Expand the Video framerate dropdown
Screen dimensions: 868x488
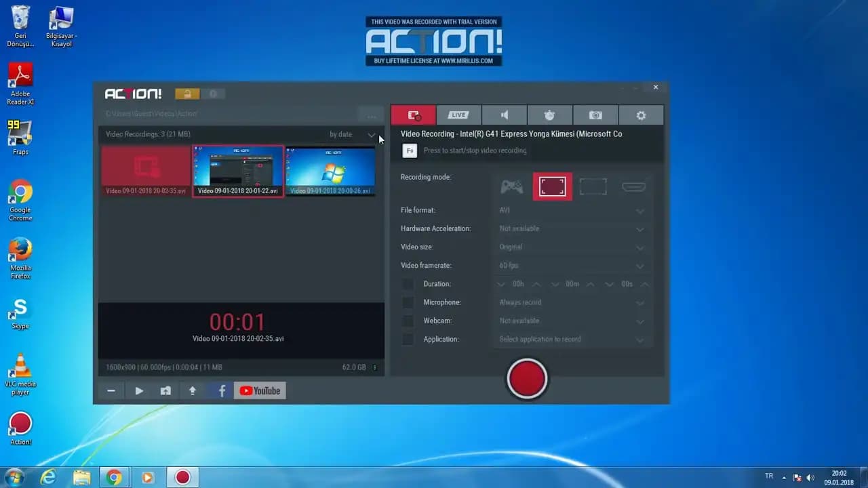coord(639,266)
